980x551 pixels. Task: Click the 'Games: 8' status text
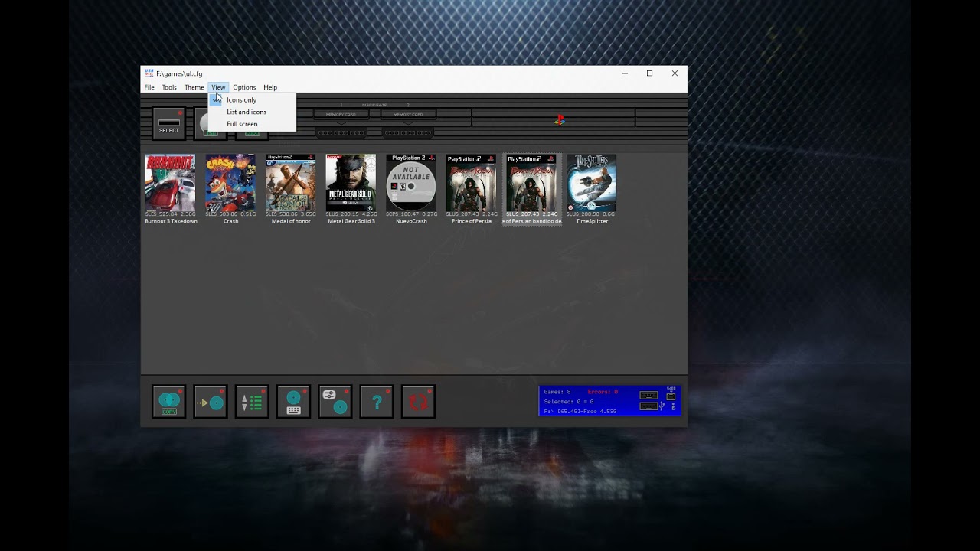(557, 392)
